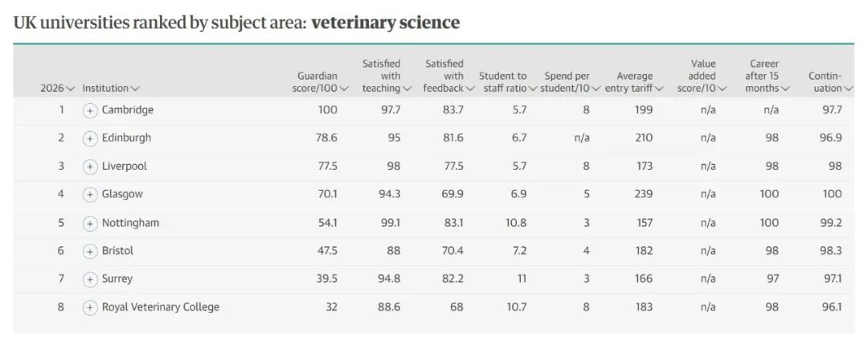Expand Edinburgh details with plus icon
The width and height of the screenshot is (868, 338).
coord(90,138)
